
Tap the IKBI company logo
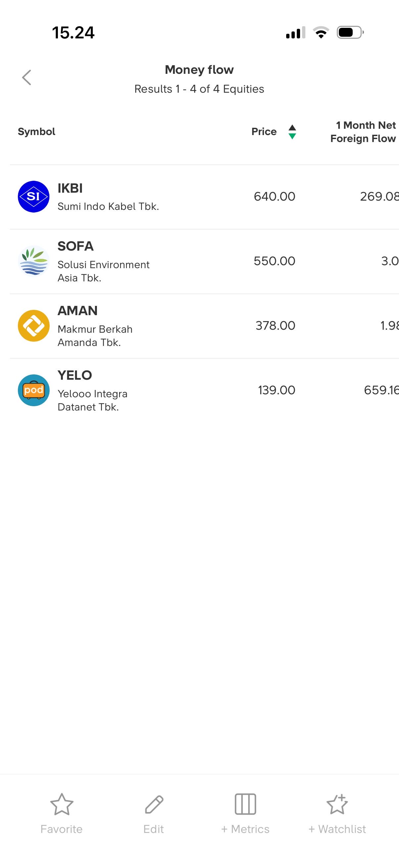point(34,196)
